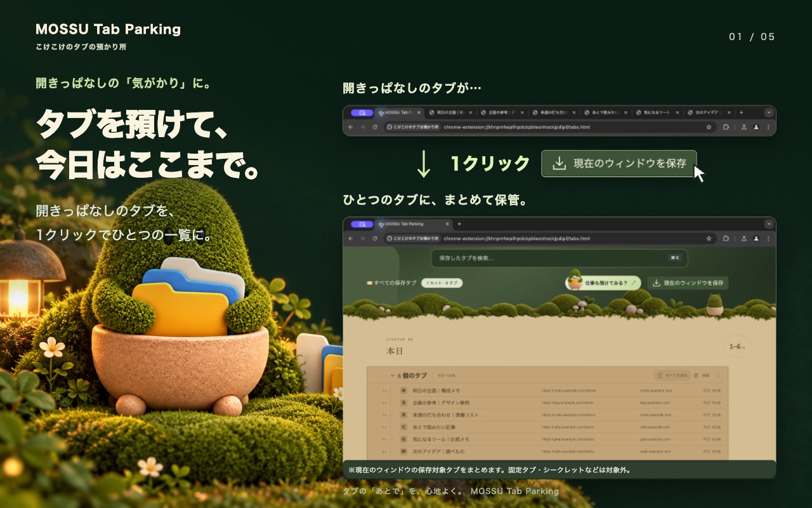Collapse the 6個のタブ group chevron
Image resolution: width=812 pixels, height=508 pixels.
[392, 375]
